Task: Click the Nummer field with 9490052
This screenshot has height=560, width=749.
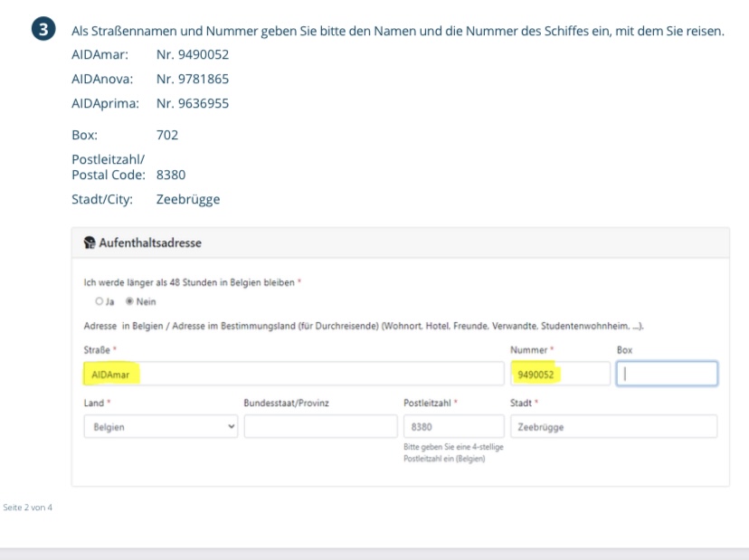Action: tap(558, 374)
